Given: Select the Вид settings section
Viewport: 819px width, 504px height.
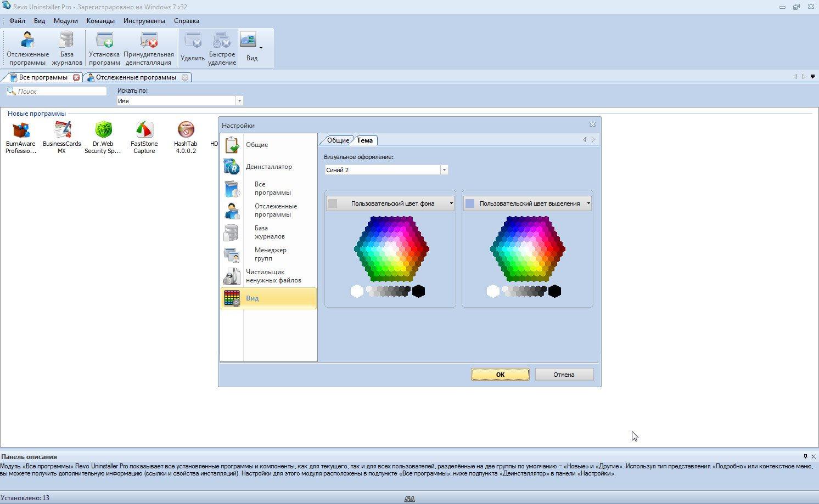Looking at the screenshot, I should [x=268, y=298].
